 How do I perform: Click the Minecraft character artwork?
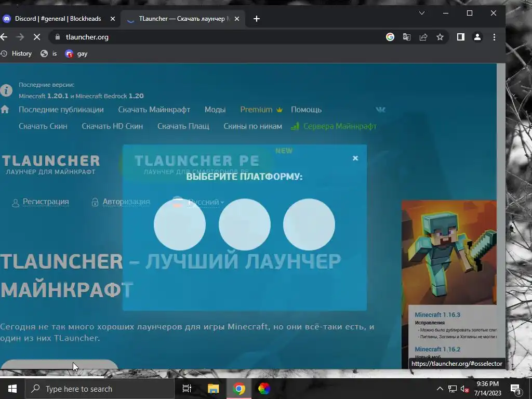449,252
